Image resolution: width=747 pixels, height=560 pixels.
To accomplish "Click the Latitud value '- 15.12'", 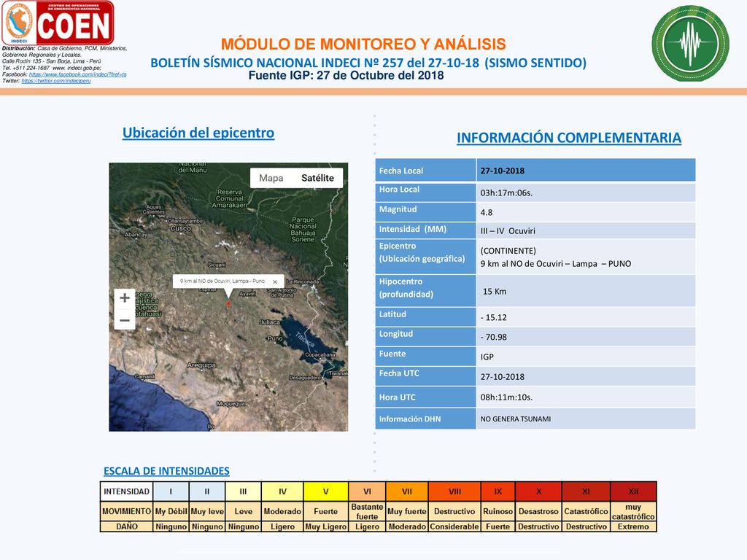I will click(x=494, y=318).
